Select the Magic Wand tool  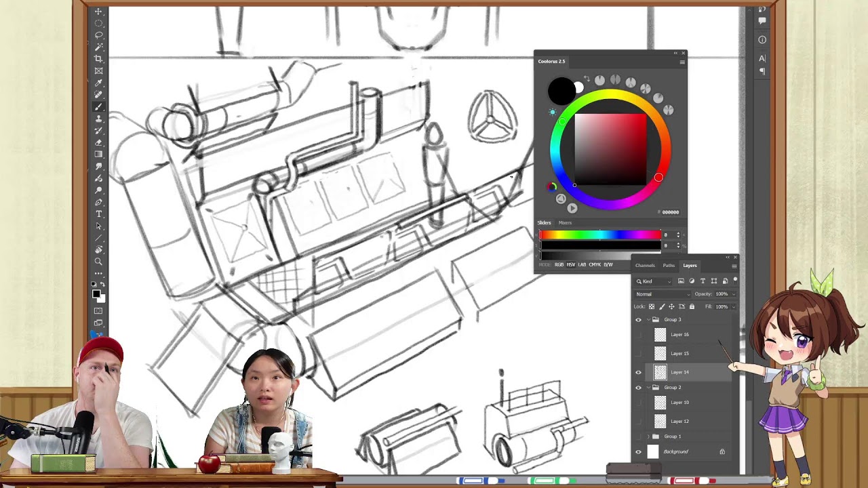(x=98, y=47)
